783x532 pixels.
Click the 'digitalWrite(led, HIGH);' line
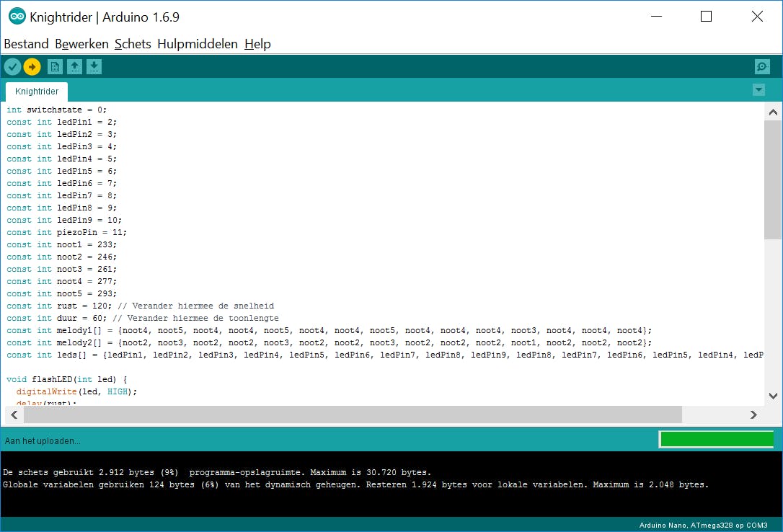click(x=76, y=391)
